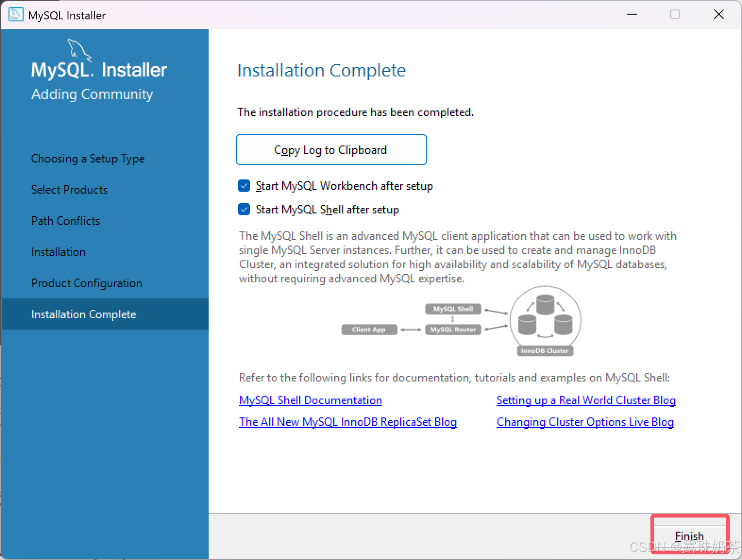The image size is (742, 560).
Task: Click the MySQL Installer title bar icon
Action: tap(16, 15)
